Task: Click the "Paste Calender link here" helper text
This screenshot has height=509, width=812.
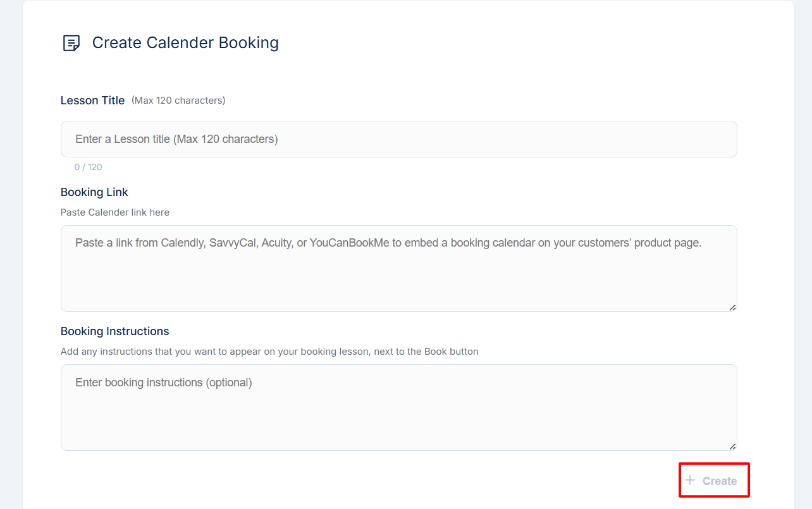Action: (115, 212)
